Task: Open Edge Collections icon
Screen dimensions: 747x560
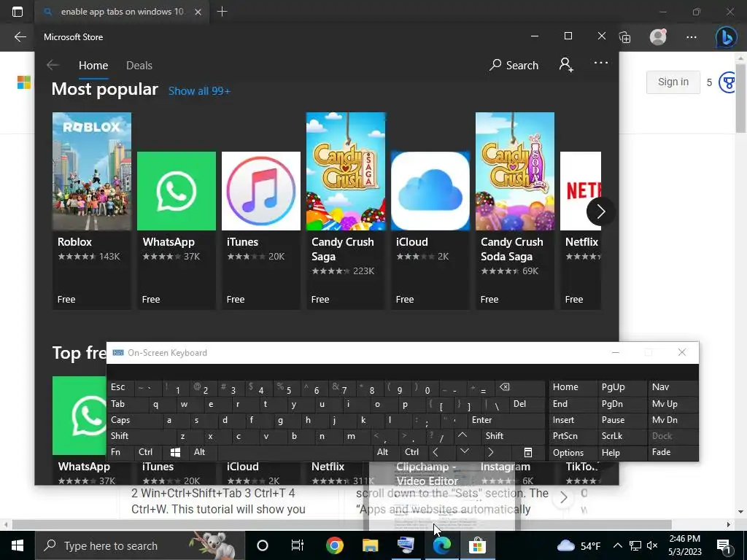Action: click(x=624, y=37)
